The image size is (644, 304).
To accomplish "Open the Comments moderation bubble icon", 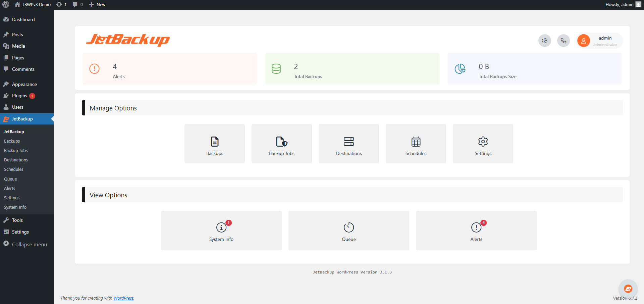I will pos(74,4).
